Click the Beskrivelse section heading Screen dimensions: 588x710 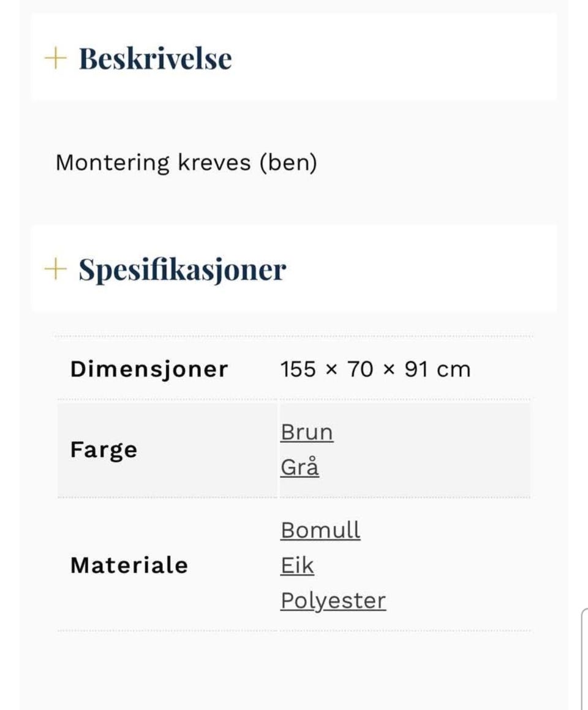(155, 58)
